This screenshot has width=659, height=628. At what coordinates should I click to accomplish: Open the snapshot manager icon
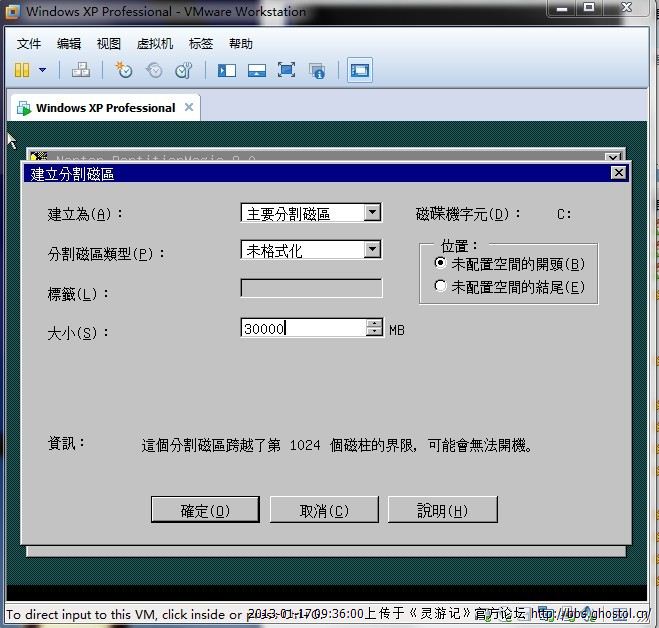pos(183,70)
